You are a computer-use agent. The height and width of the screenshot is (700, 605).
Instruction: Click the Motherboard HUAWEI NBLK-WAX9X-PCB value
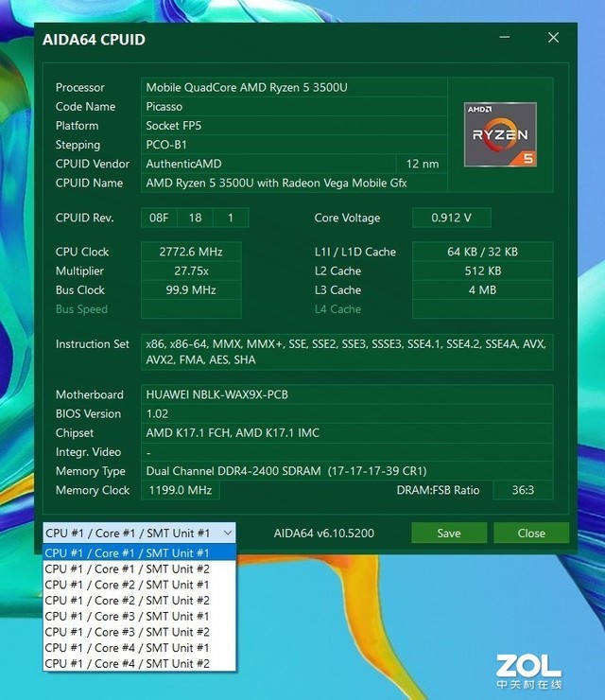click(x=347, y=394)
